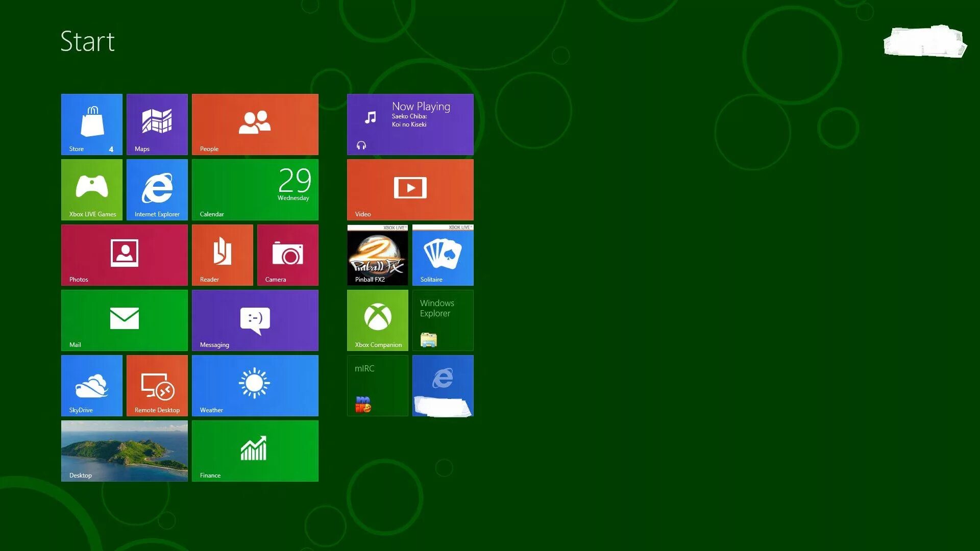Launch the Video tile
This screenshot has width=980, height=551.
(x=410, y=189)
